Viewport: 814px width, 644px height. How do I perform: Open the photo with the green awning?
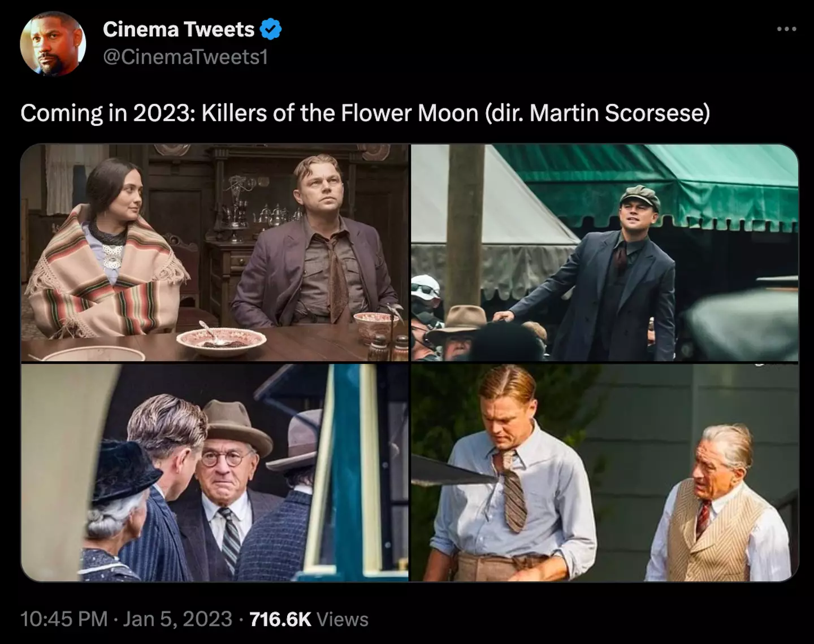click(604, 253)
